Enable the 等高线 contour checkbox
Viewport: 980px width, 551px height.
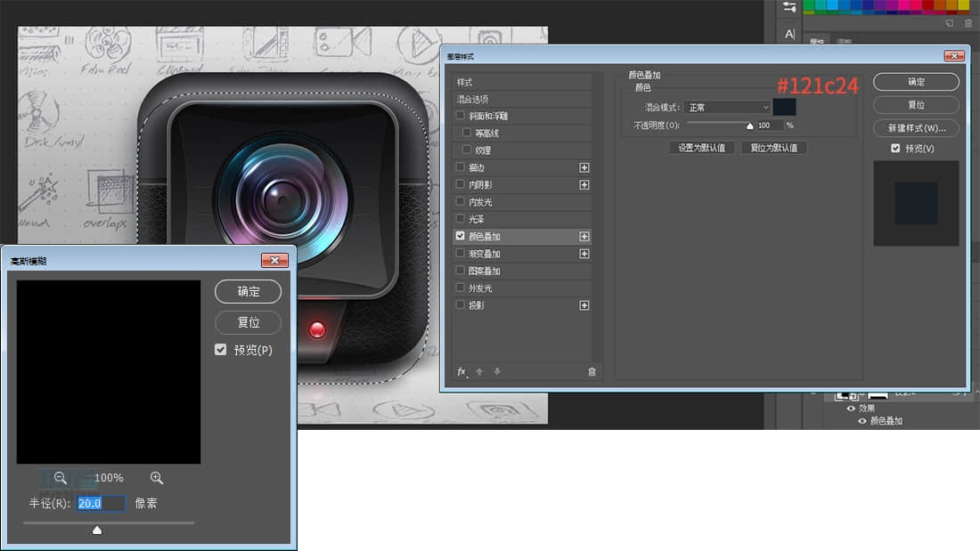click(x=467, y=133)
